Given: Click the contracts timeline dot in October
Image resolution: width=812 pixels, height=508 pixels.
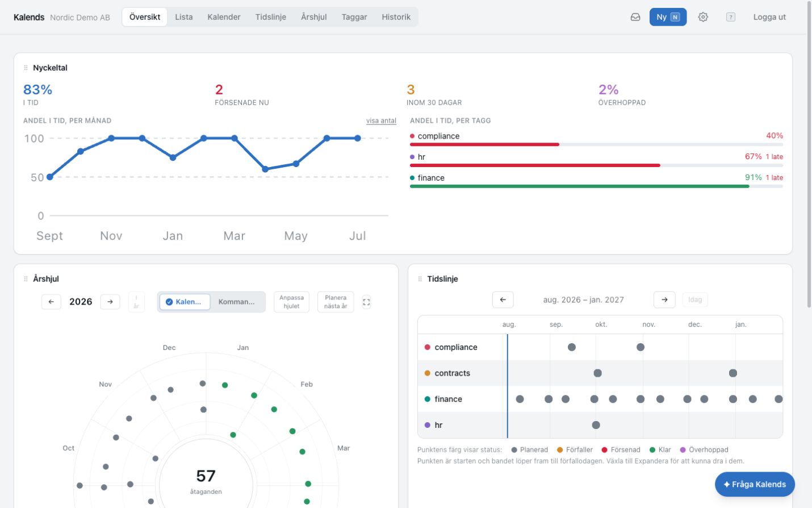Looking at the screenshot, I should point(597,373).
